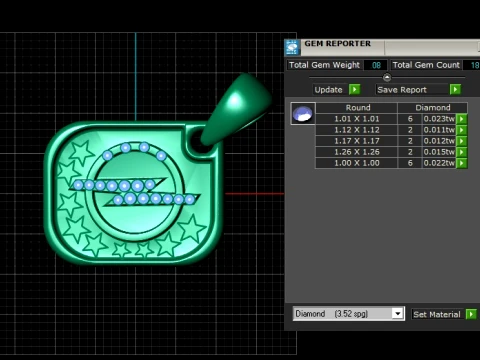Click the Save Report label
The image size is (480, 360).
402,90
